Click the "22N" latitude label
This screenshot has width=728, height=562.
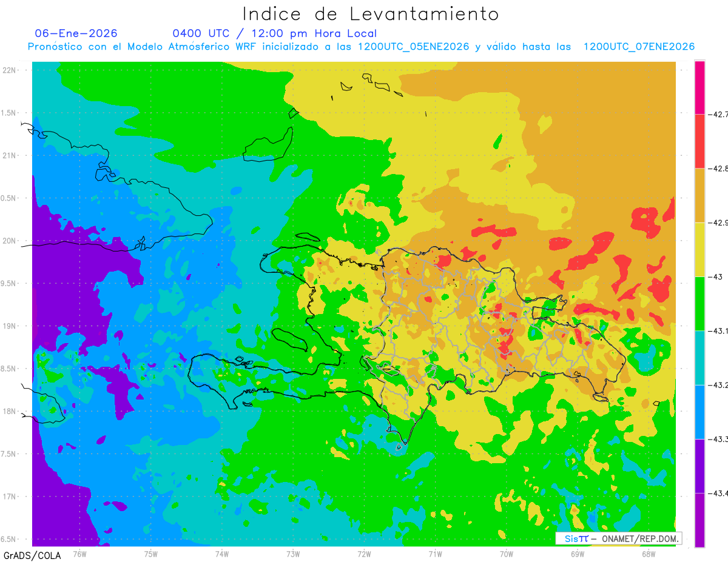click(9, 70)
